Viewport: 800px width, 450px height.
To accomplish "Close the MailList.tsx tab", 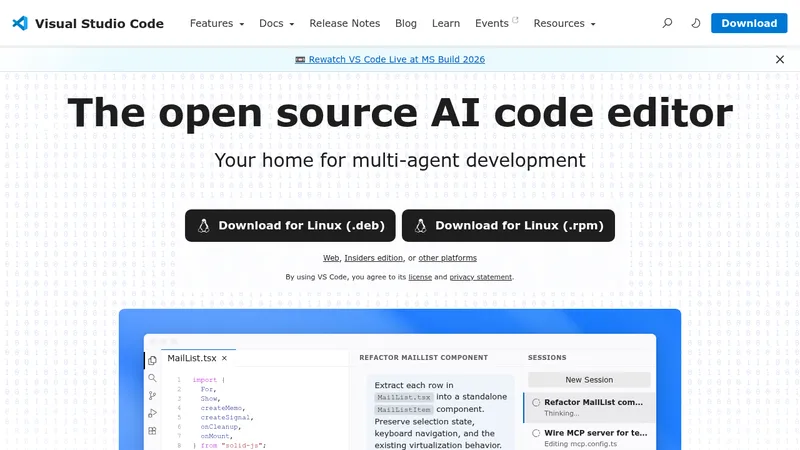I will click(224, 358).
